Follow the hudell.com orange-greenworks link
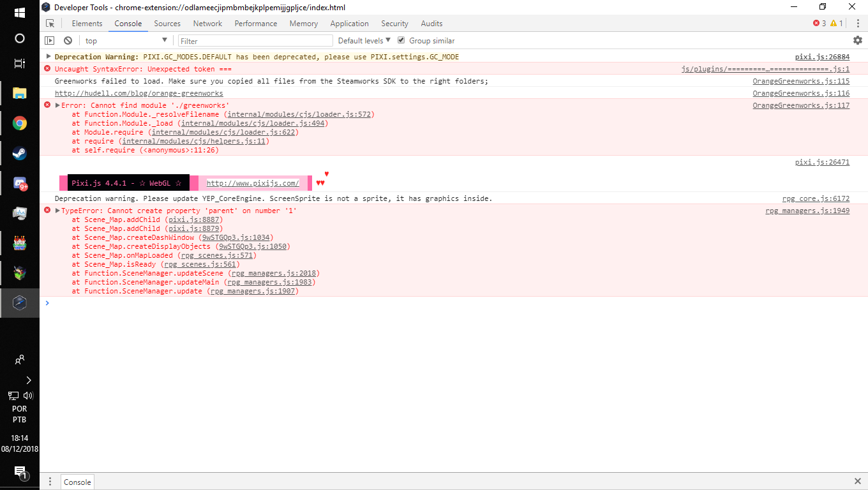Screen dimensions: 868x490 pos(139,93)
